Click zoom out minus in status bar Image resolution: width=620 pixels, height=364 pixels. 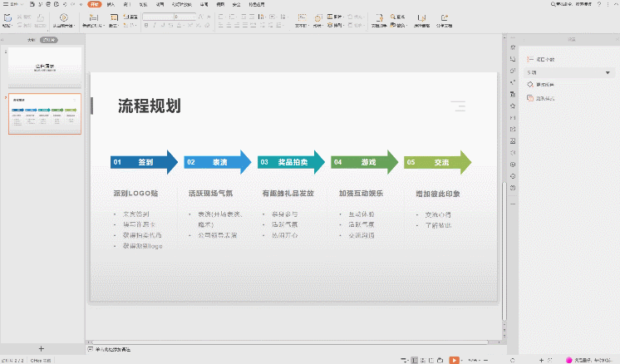485,360
